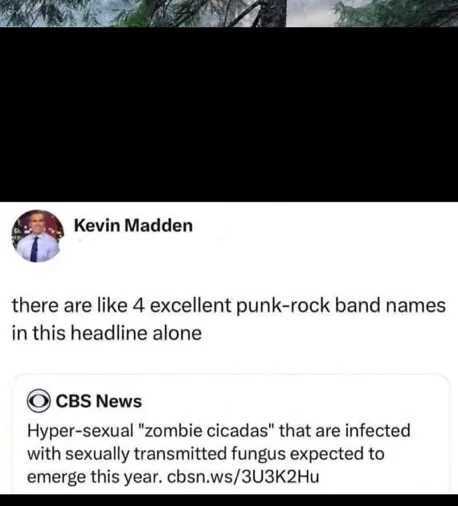
Task: View the forest photo at the top
Action: [229, 13]
